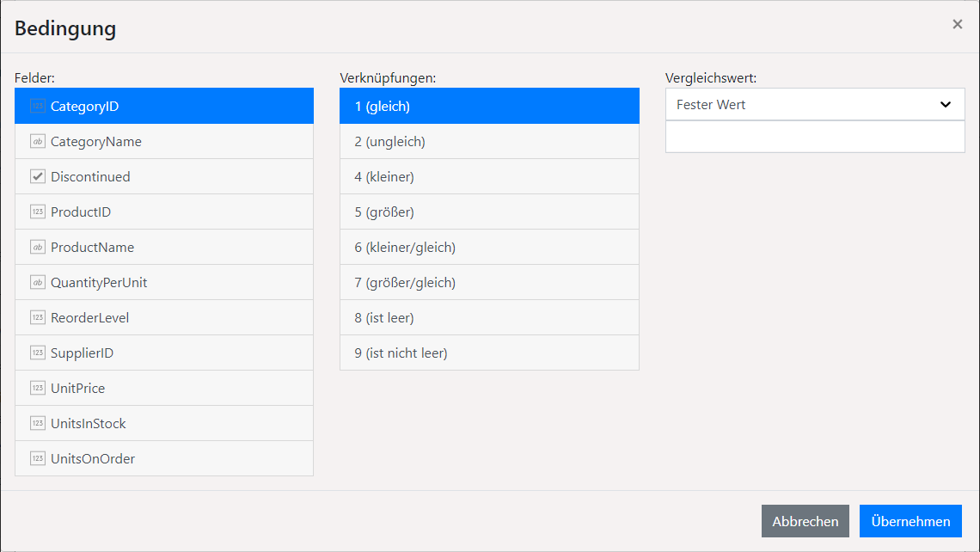Select the SupplierID field
The image size is (980, 552).
(x=163, y=353)
